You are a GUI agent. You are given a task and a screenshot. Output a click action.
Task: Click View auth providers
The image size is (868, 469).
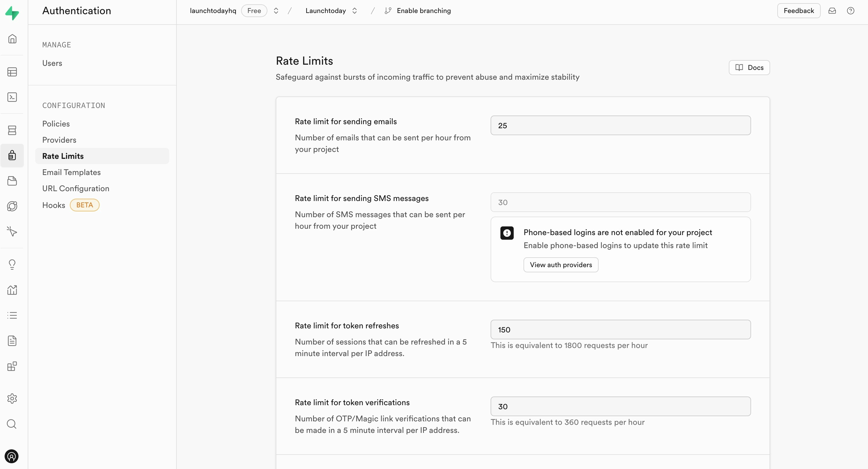click(x=561, y=265)
